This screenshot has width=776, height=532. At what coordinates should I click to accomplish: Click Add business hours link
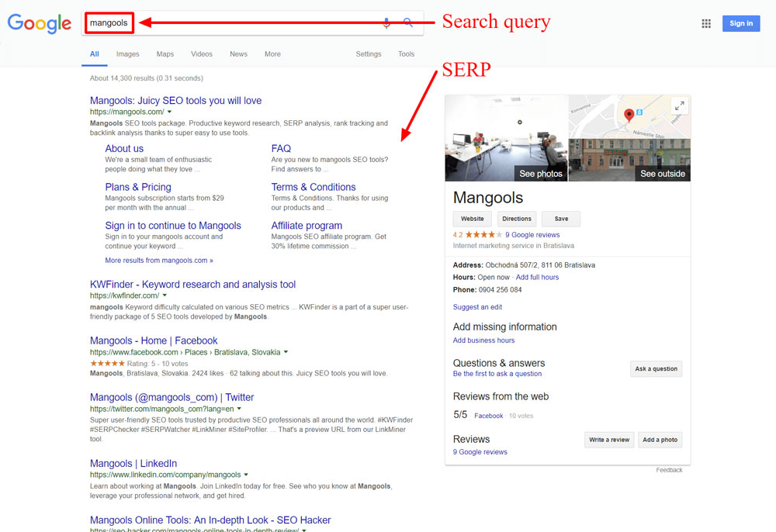pyautogui.click(x=483, y=340)
